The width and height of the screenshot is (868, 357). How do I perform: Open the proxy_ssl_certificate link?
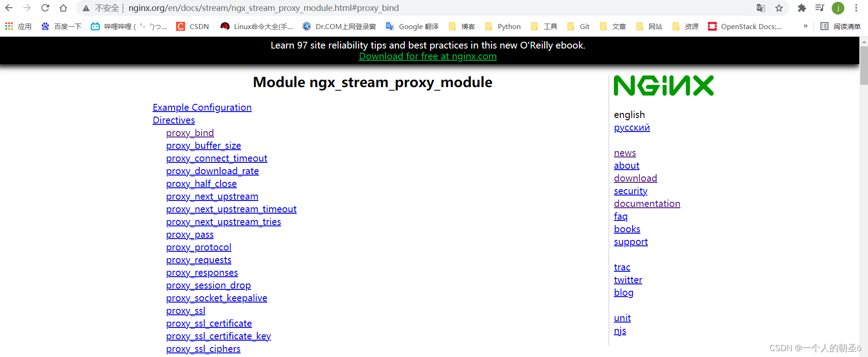click(x=209, y=323)
